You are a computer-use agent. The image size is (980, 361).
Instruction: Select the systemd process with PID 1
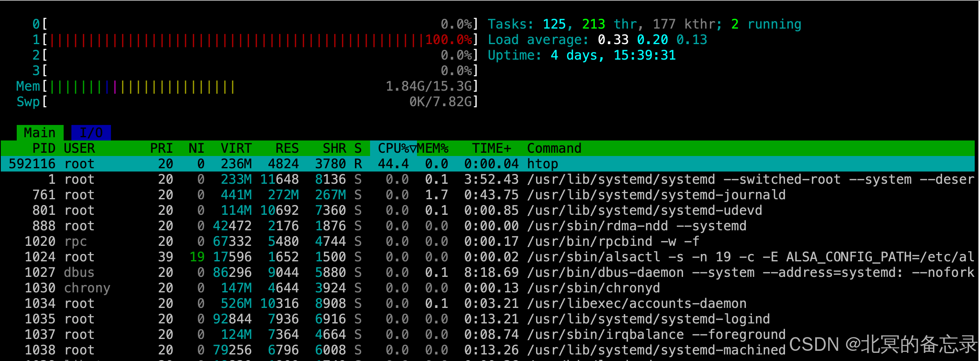pyautogui.click(x=488, y=179)
